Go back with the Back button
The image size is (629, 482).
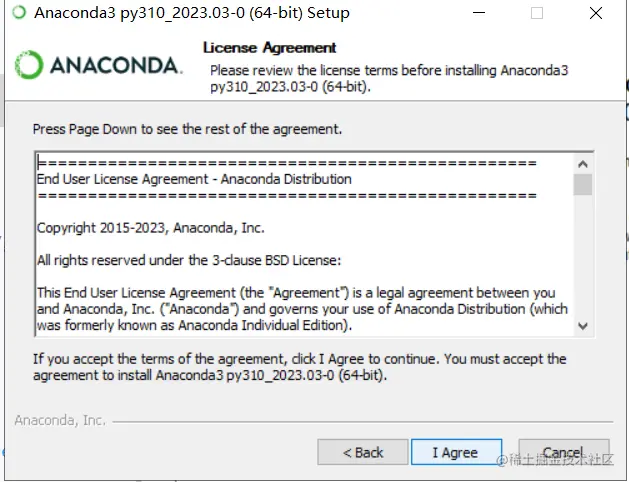(363, 452)
